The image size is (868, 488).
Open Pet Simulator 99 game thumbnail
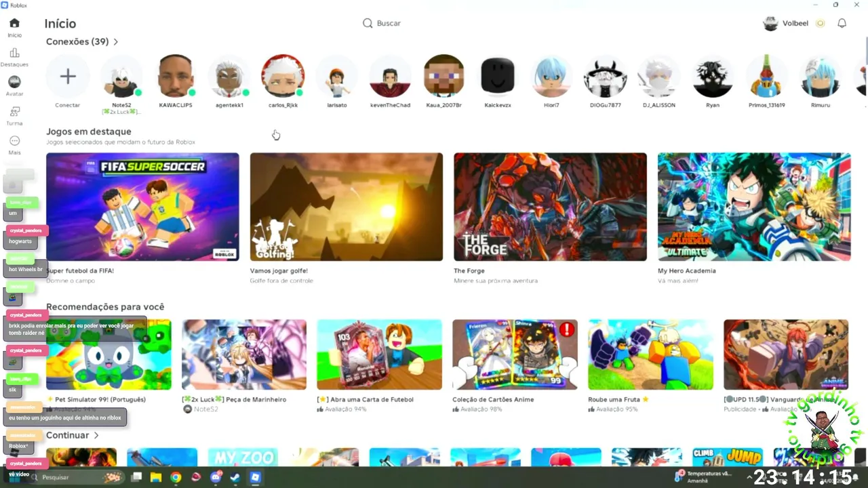(x=108, y=354)
